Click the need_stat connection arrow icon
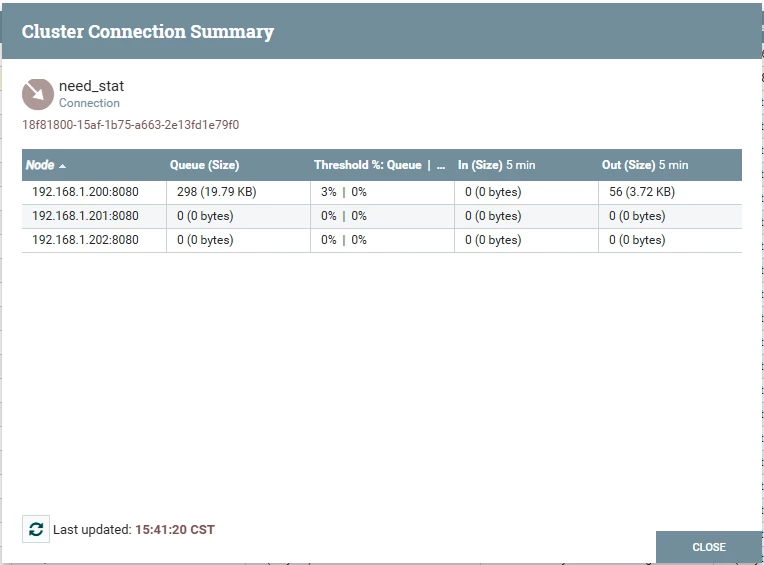This screenshot has height=565, width=764. [38, 94]
